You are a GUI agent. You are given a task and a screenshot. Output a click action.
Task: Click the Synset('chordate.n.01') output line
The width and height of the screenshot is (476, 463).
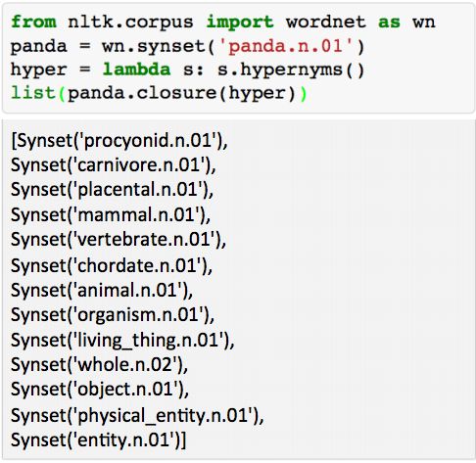tap(112, 265)
